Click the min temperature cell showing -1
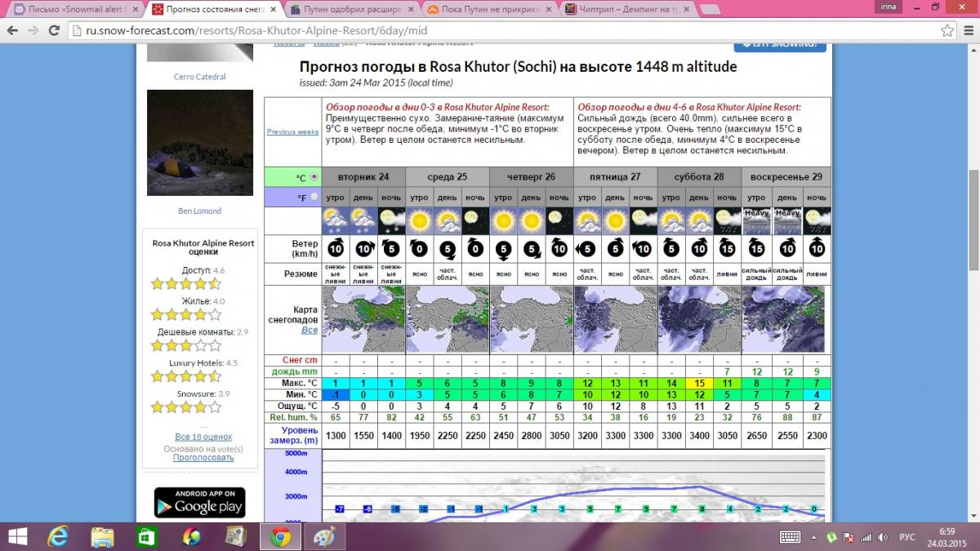This screenshot has width=980, height=551. coord(335,394)
